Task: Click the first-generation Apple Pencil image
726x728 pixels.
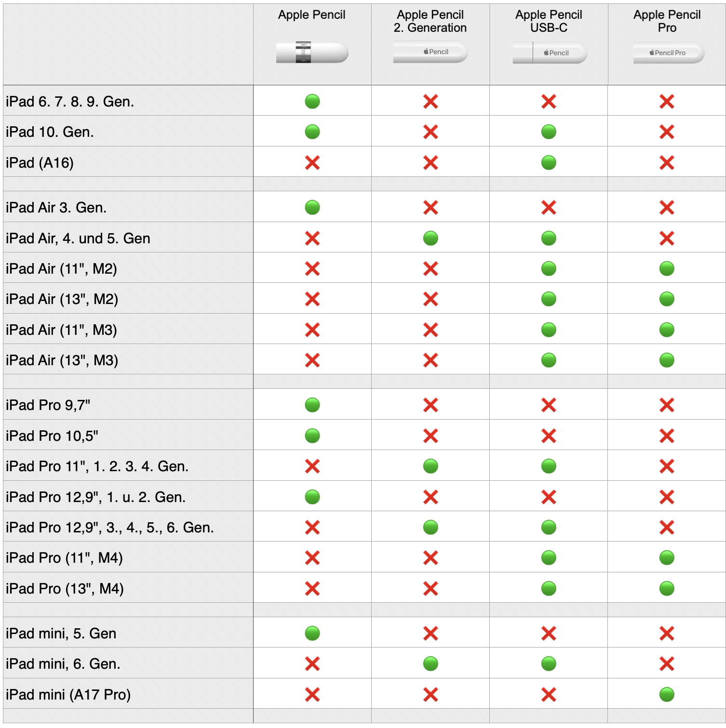Action: point(312,52)
